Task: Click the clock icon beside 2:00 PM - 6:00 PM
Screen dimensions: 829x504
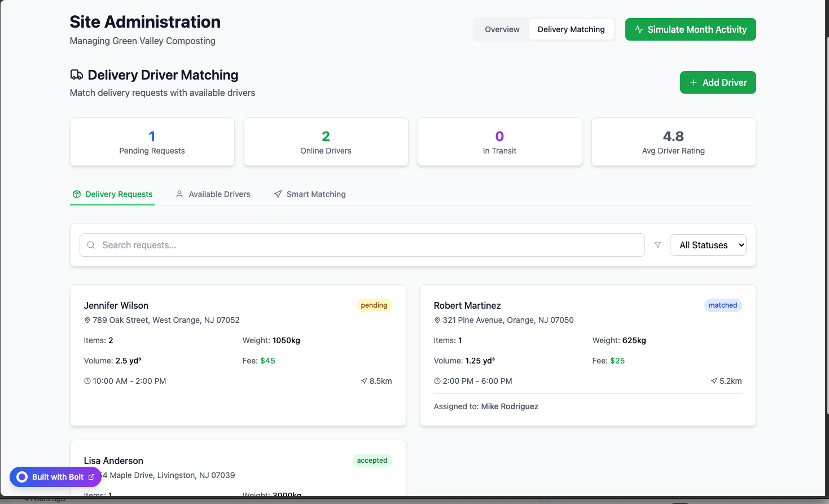Action: 437,381
